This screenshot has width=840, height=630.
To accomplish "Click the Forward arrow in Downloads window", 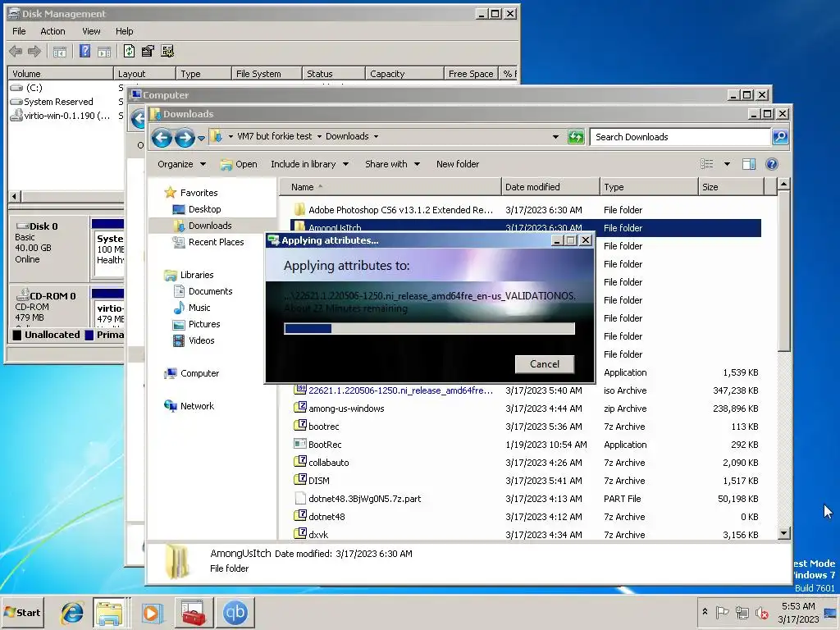I will (x=185, y=138).
